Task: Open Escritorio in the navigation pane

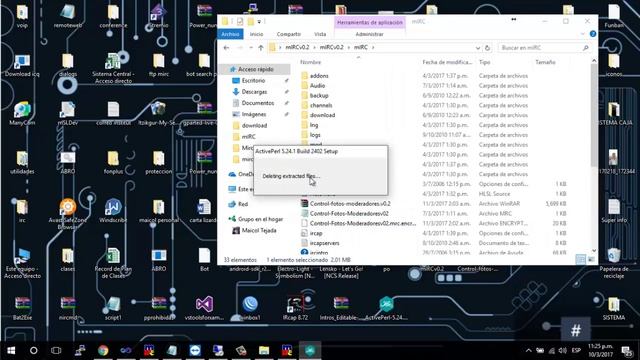Action: [253, 80]
